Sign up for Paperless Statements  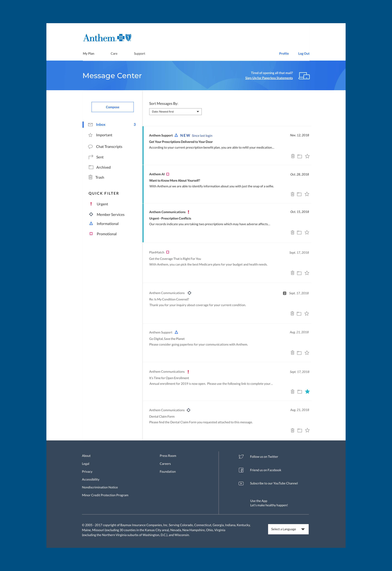point(269,78)
